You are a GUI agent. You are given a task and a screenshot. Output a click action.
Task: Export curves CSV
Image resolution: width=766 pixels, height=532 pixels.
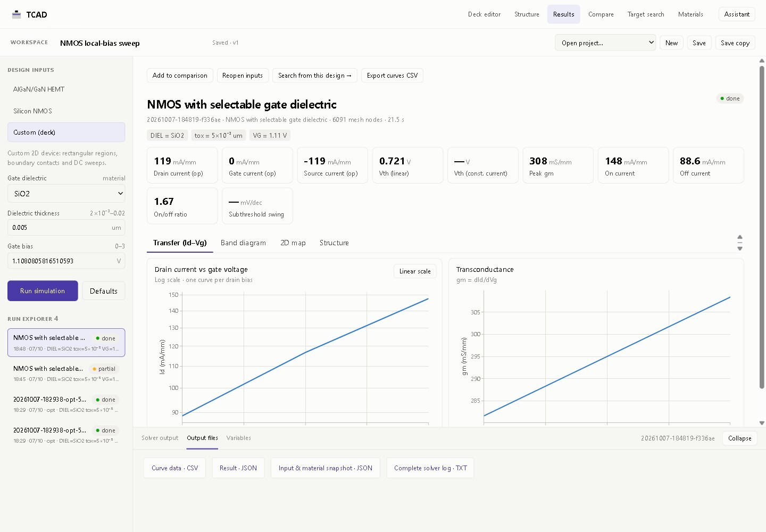tap(392, 76)
